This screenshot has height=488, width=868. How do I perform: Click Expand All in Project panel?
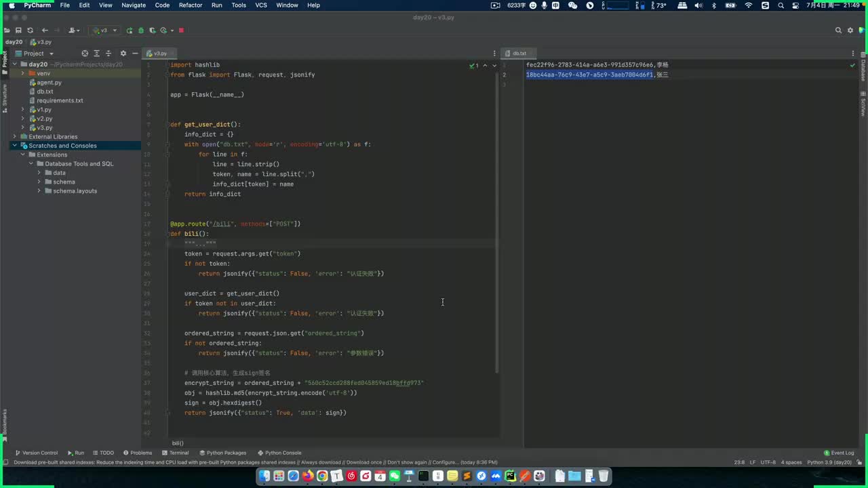click(x=96, y=54)
